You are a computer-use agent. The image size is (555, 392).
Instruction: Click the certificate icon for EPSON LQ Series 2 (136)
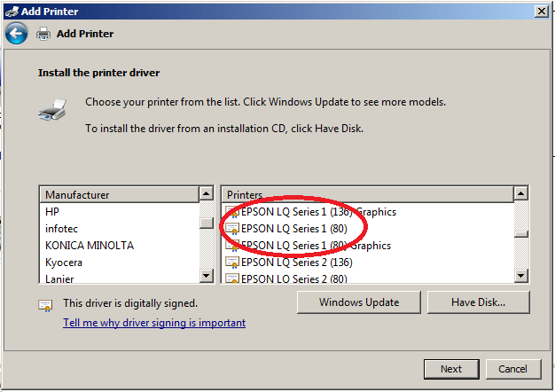click(232, 263)
